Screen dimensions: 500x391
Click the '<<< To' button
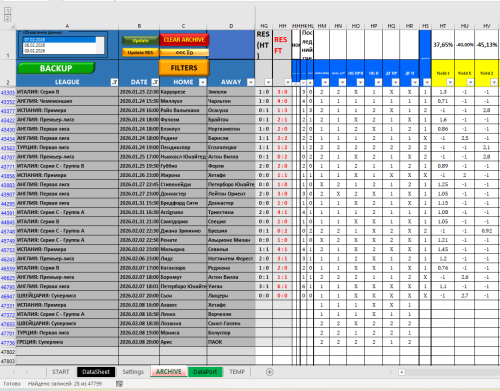pos(184,52)
